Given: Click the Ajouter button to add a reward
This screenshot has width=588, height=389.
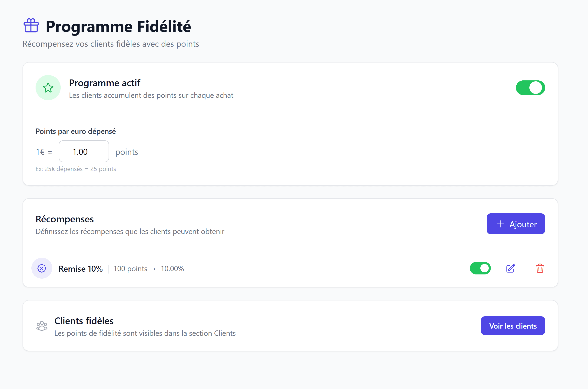Looking at the screenshot, I should pos(516,224).
